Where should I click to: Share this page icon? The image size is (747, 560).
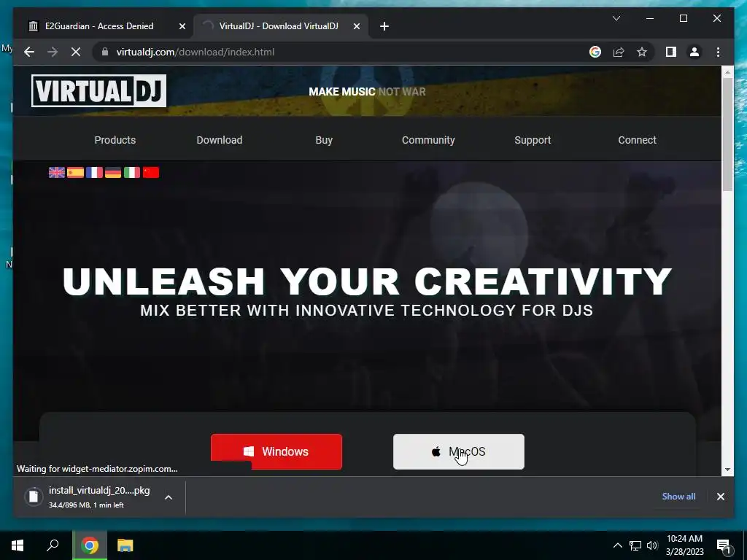click(x=619, y=52)
